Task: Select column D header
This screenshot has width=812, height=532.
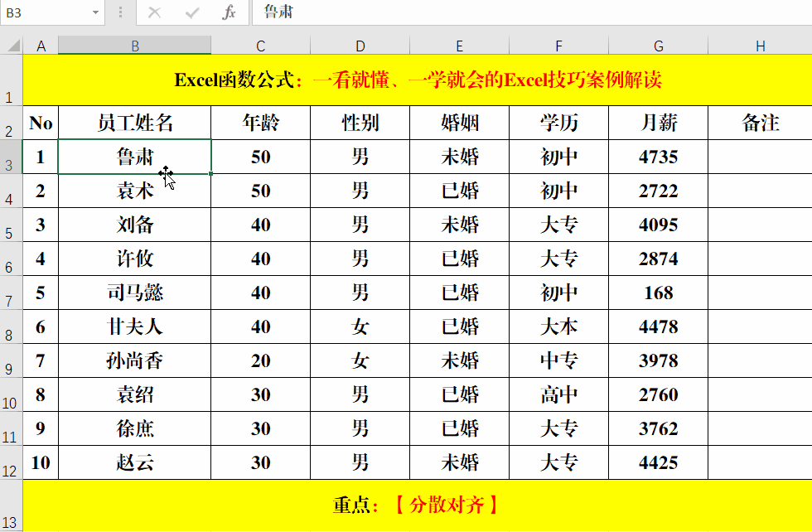Action: [360, 46]
